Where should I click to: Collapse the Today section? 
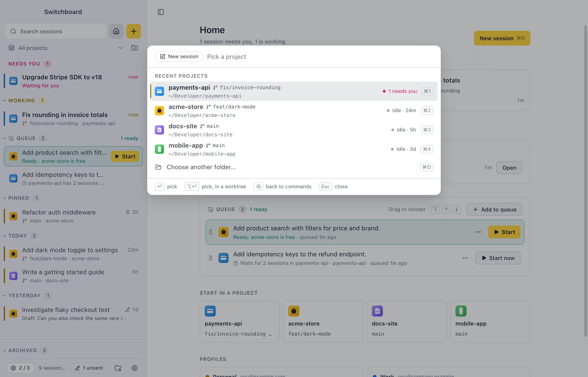click(5, 236)
